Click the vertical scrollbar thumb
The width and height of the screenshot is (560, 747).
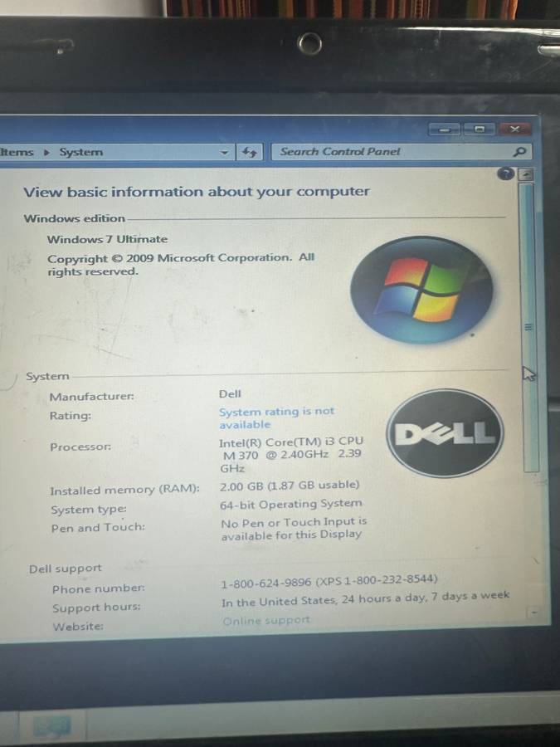point(528,324)
